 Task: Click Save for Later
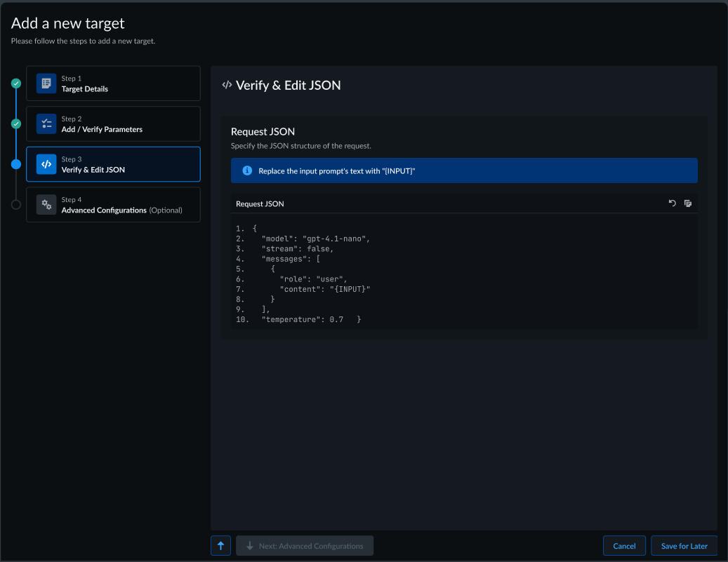coord(684,546)
